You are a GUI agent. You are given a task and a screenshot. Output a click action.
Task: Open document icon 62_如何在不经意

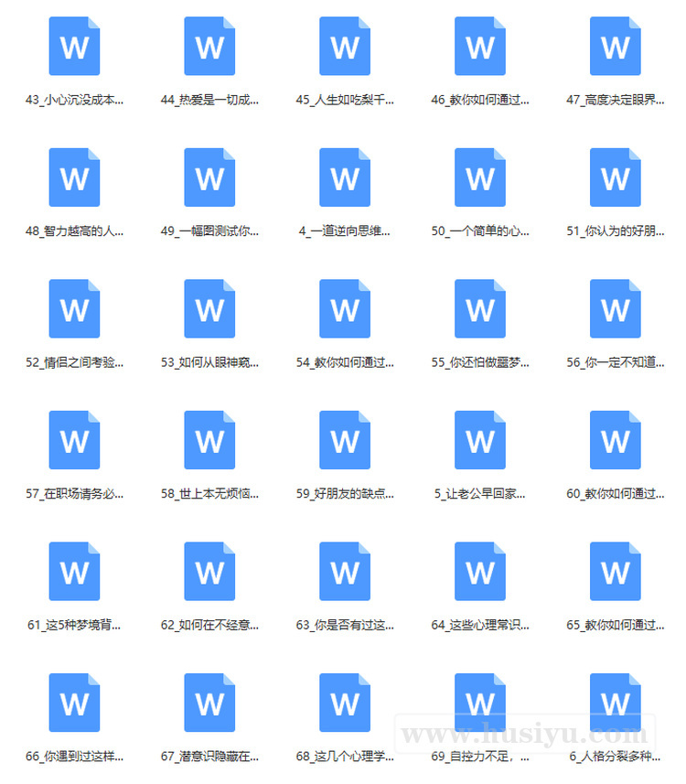209,572
